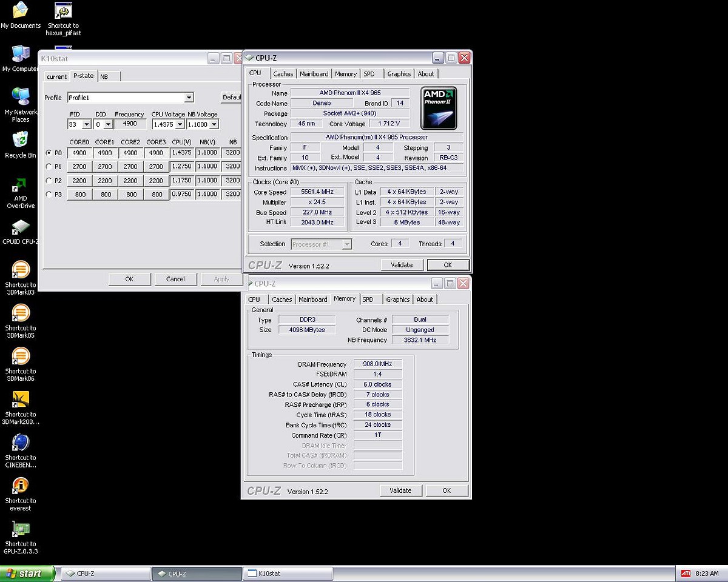Open the FID dropdown in K10stat

click(x=87, y=124)
